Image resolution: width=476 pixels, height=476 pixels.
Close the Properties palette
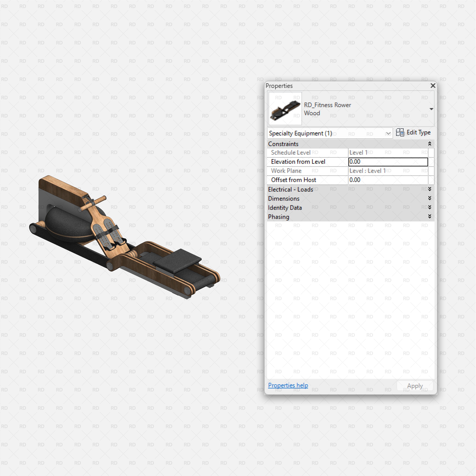433,86
